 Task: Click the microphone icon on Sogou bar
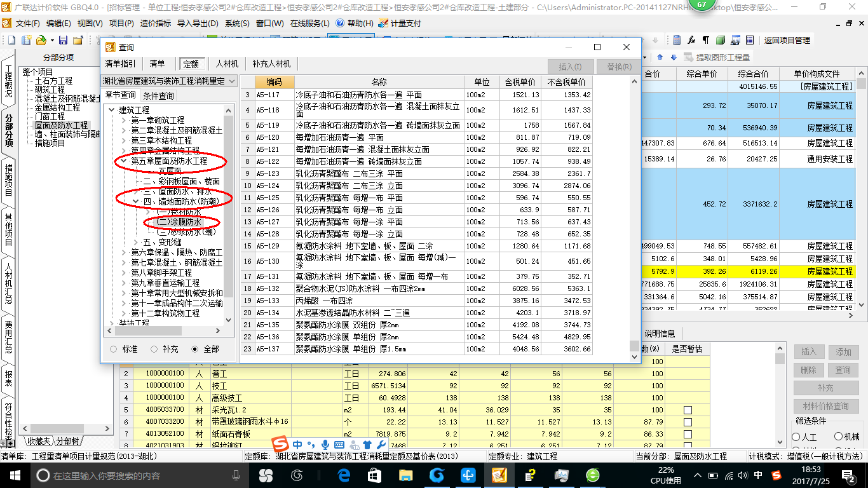tap(325, 444)
